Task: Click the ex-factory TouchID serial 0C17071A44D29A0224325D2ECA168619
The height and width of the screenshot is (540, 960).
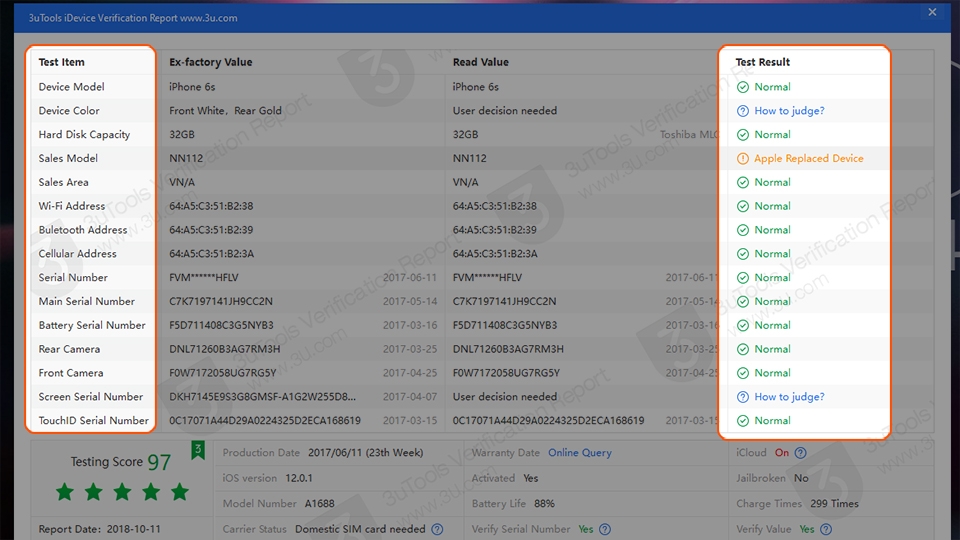Action: [x=265, y=421]
